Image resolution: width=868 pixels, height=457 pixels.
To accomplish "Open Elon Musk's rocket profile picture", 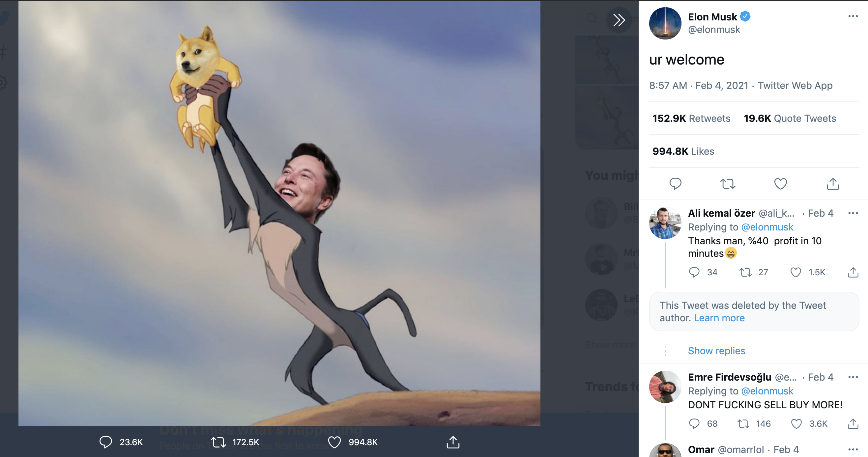I will (665, 23).
